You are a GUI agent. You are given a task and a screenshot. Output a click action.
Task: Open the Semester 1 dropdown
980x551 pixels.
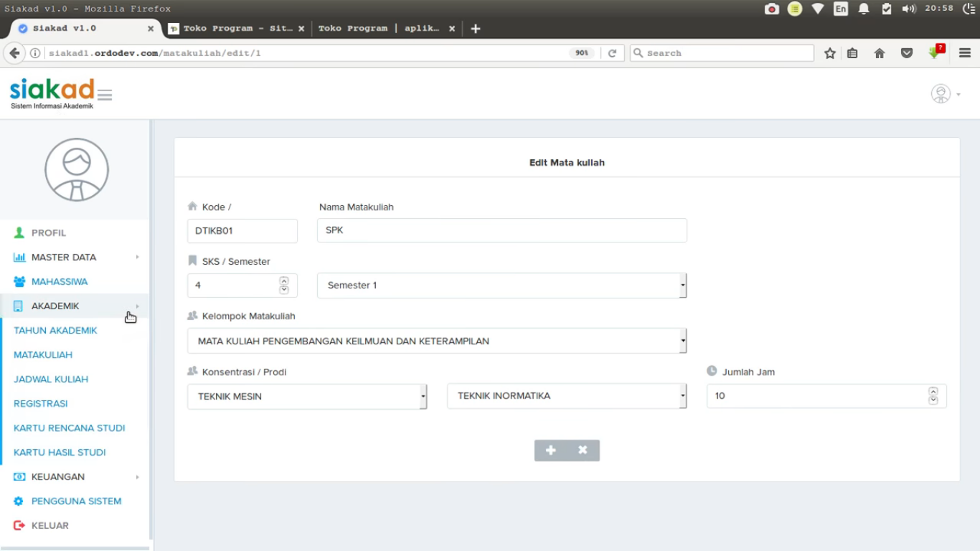tap(501, 286)
